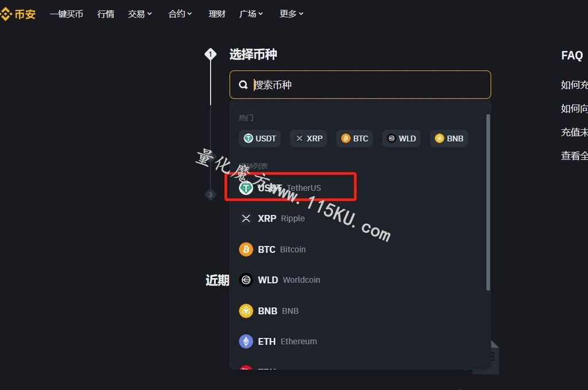Expand the 更多 dropdown menu
The image size is (588, 390).
click(291, 14)
